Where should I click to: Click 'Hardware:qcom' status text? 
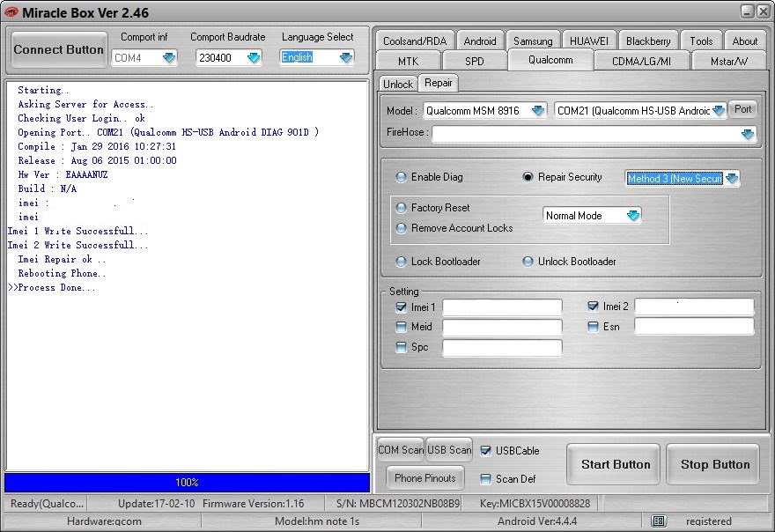[104, 521]
